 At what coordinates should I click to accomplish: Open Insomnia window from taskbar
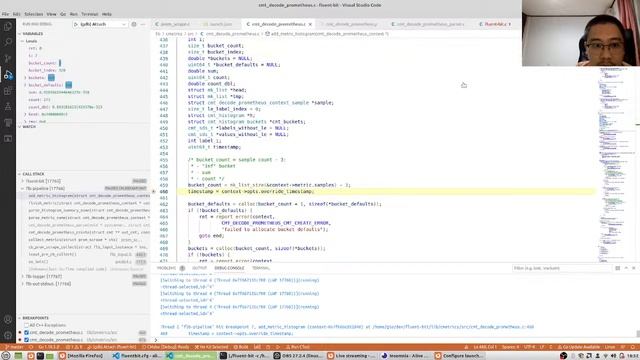[406, 356]
